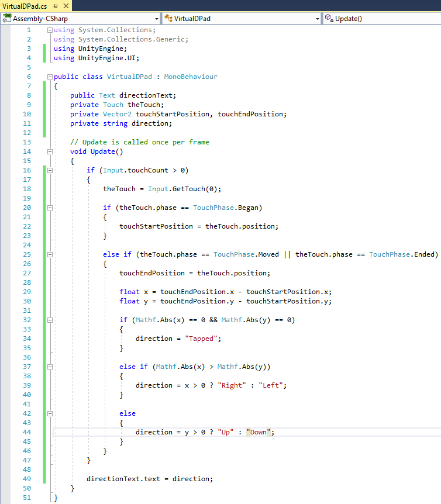Click the "Up" string literal
The width and height of the screenshot is (441, 504).
[225, 432]
